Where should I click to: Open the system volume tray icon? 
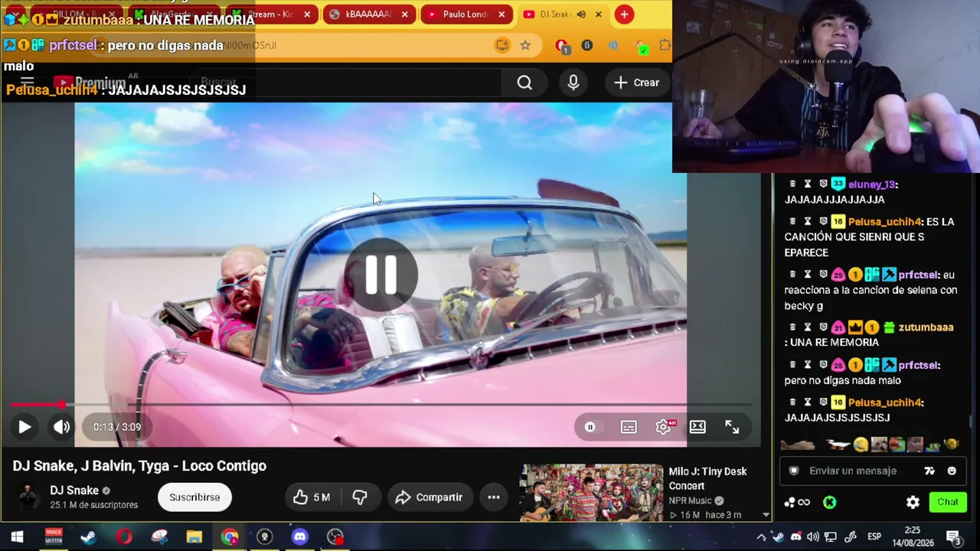[812, 536]
